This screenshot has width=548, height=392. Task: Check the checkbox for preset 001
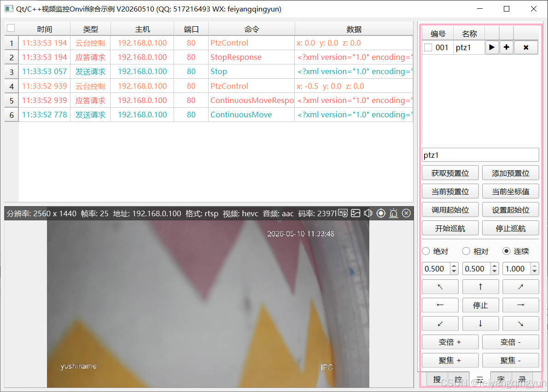[x=428, y=47]
